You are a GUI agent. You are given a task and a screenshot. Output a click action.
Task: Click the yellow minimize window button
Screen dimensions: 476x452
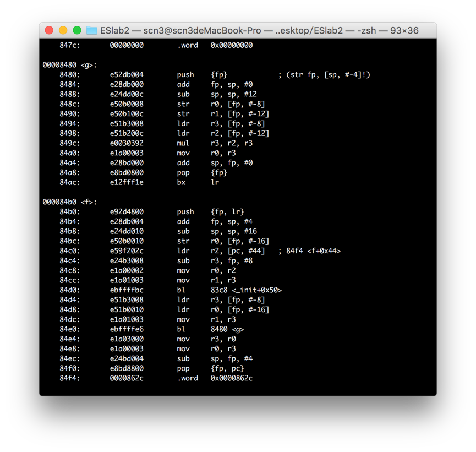tap(63, 30)
